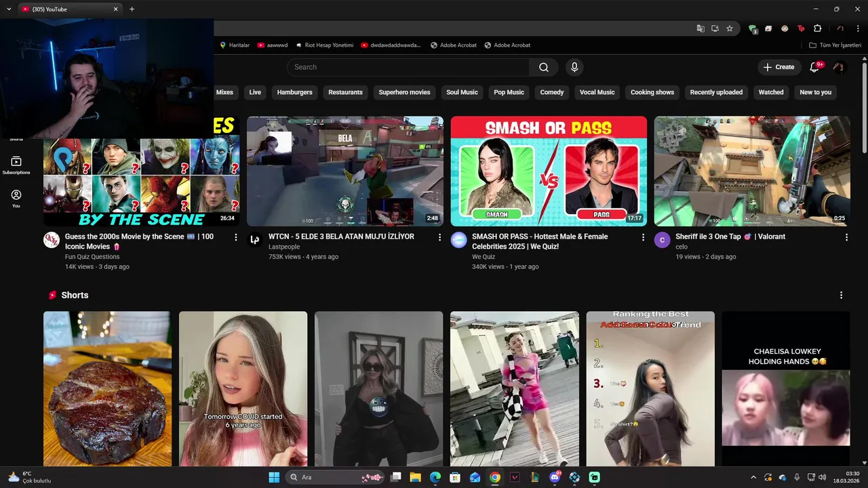Select the Pop Music filter chip

click(x=509, y=92)
